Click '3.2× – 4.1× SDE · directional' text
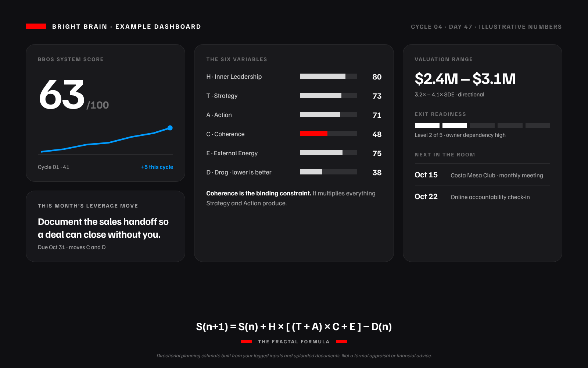Screen dimensions: 588x368 point(449,95)
